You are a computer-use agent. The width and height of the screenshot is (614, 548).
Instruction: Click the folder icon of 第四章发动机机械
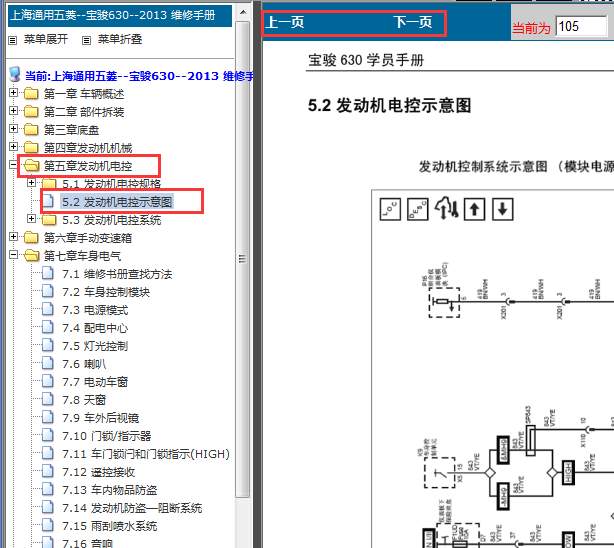click(31, 147)
